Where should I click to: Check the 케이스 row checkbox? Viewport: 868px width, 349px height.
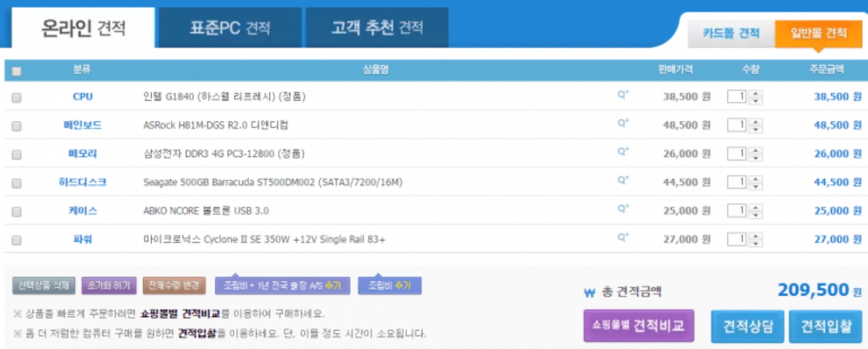[x=17, y=212]
